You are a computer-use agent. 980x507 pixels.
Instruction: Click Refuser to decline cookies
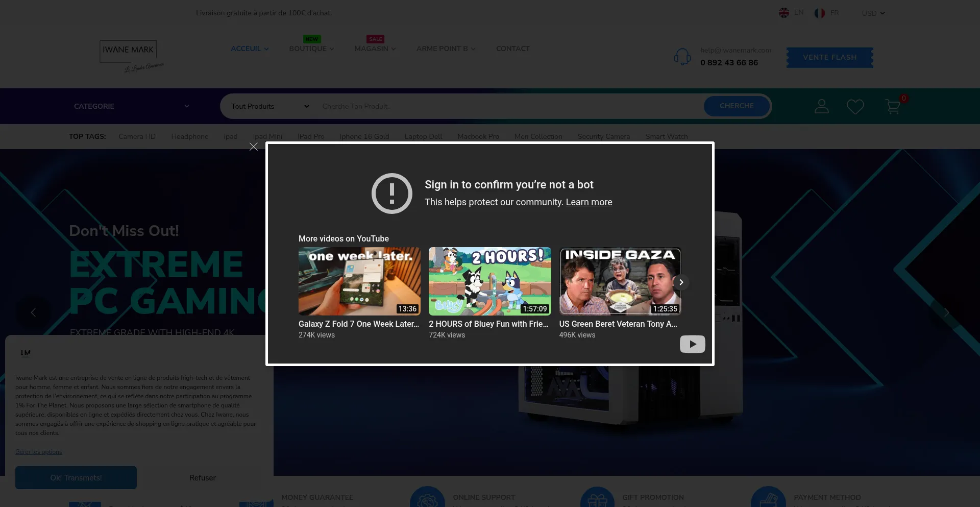pos(203,478)
